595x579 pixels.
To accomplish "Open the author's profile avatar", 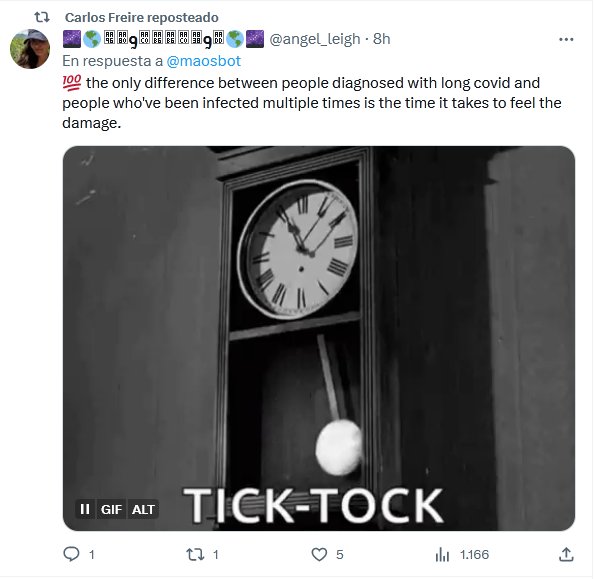I will (30, 49).
